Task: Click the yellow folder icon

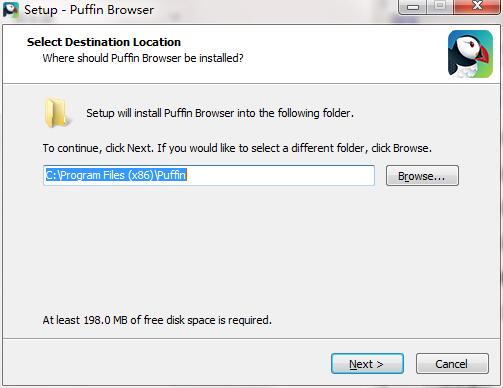Action: coord(57,113)
